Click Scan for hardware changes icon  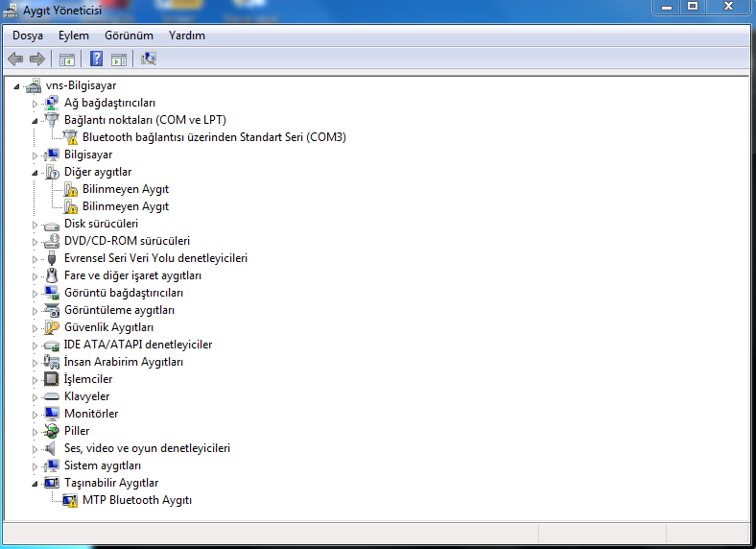(x=149, y=59)
